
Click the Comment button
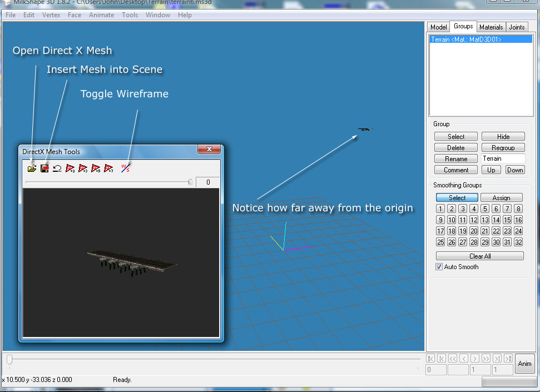[x=456, y=170]
